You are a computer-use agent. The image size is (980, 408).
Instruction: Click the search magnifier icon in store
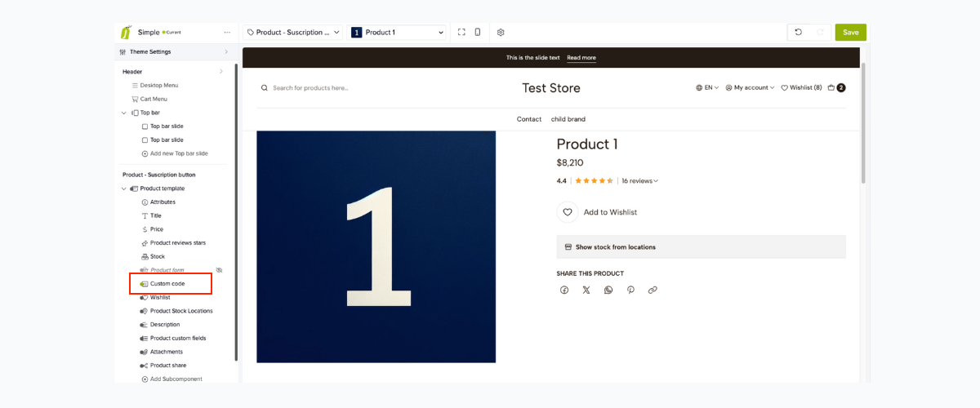(x=264, y=87)
